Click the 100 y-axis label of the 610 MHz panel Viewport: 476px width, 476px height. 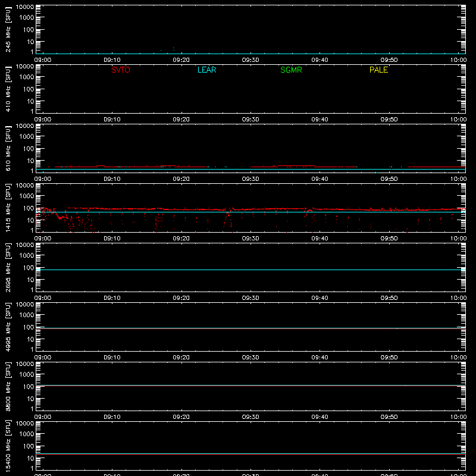click(29, 149)
